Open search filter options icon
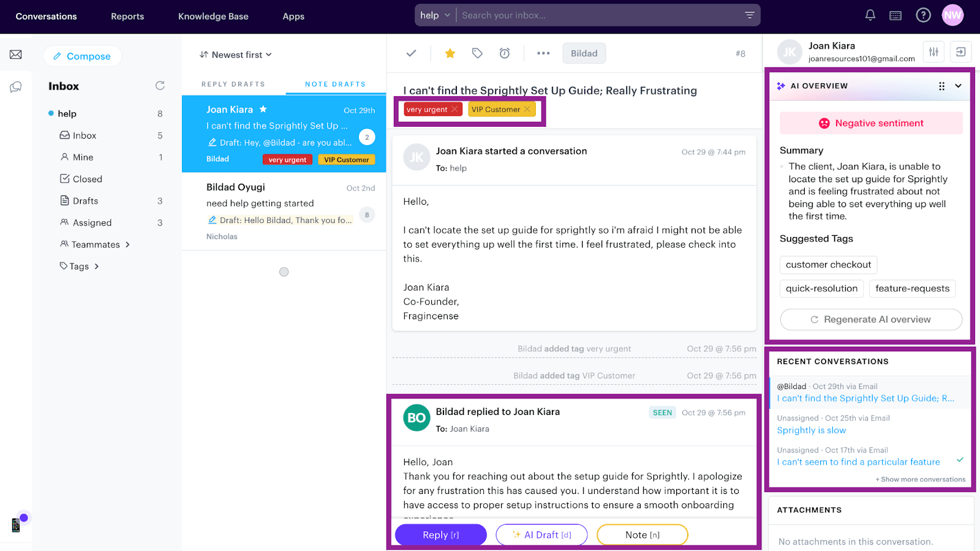The width and height of the screenshot is (980, 551). click(749, 15)
